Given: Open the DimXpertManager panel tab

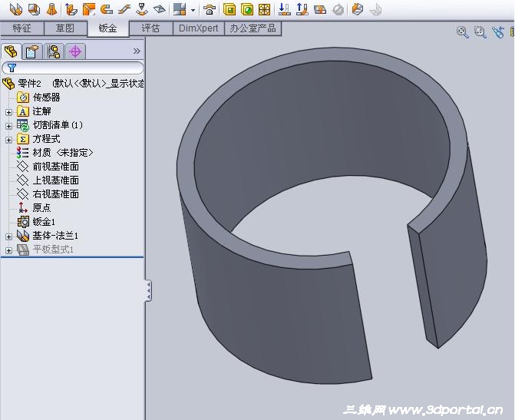Looking at the screenshot, I should click(x=75, y=51).
